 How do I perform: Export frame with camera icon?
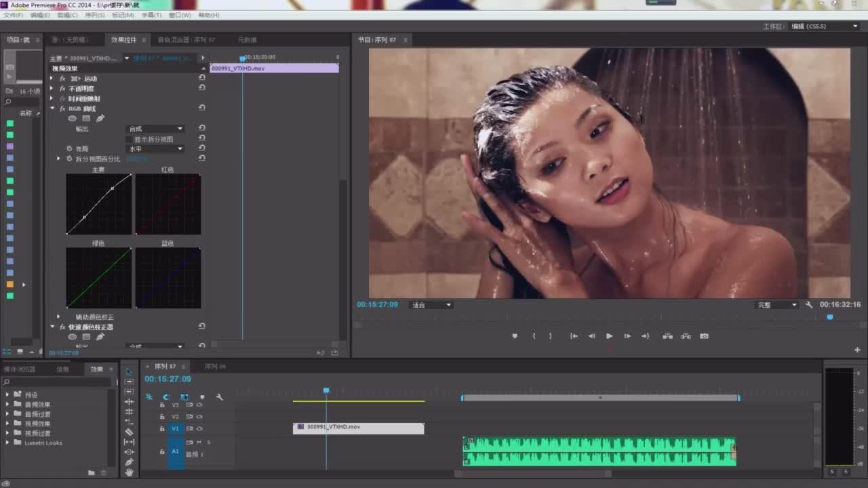point(704,336)
